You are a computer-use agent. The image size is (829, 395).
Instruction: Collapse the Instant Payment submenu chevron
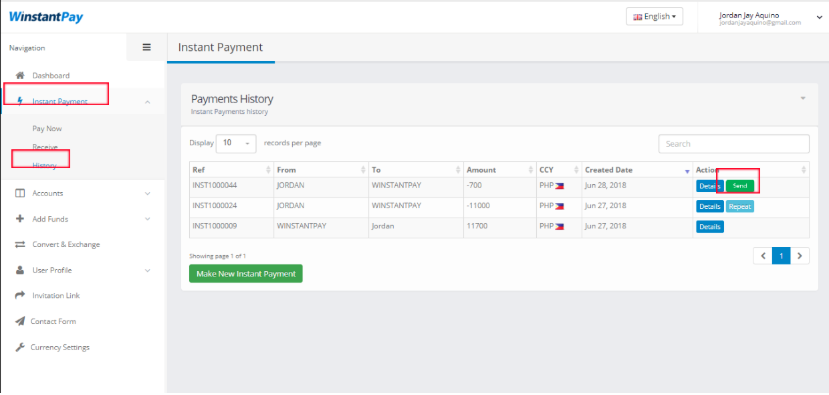coord(148,102)
